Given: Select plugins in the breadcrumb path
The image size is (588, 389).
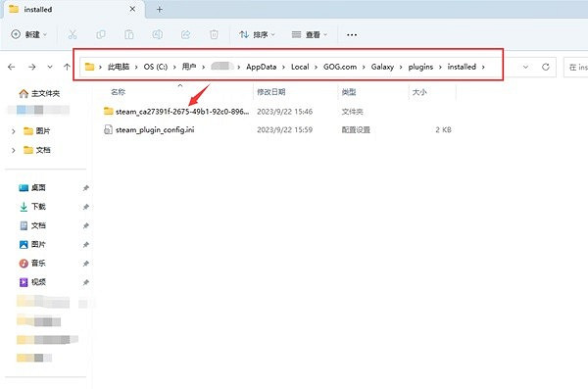Looking at the screenshot, I should click(x=420, y=67).
